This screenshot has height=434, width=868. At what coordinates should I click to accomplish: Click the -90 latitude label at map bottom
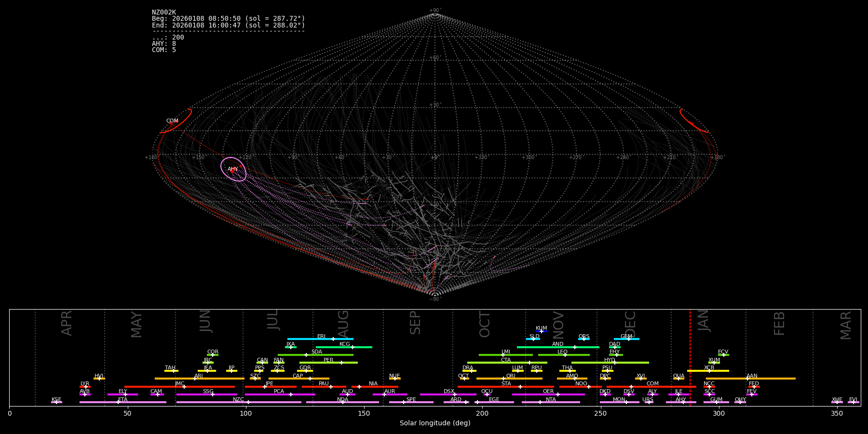pyautogui.click(x=434, y=299)
